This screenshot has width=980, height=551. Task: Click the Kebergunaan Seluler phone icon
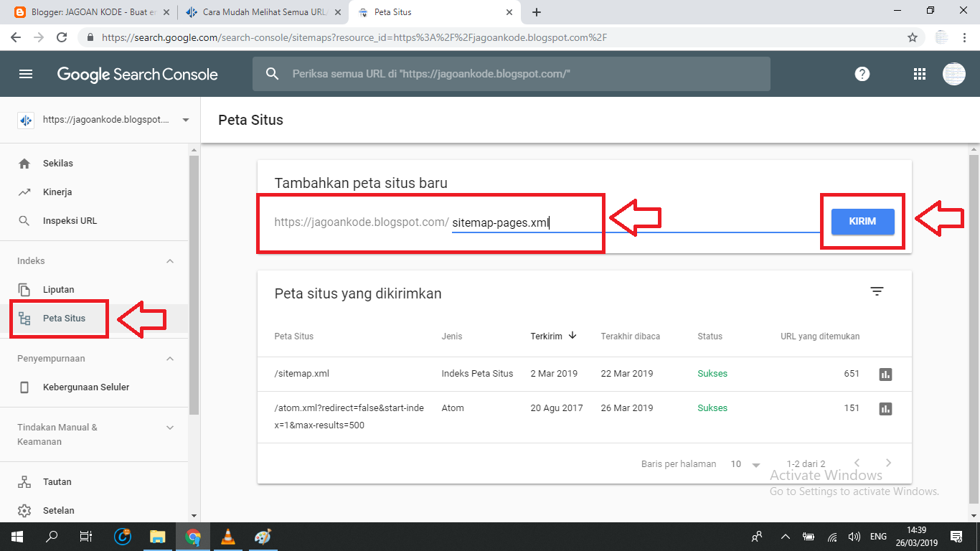click(x=24, y=387)
